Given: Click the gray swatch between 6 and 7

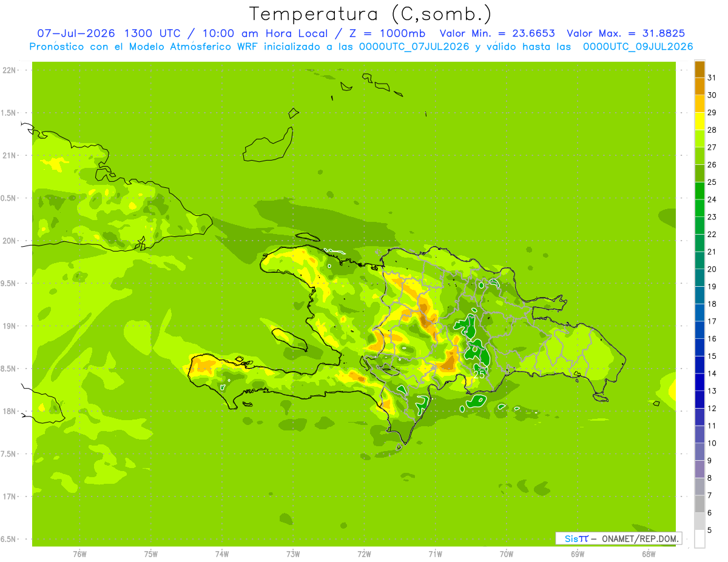Looking at the screenshot, I should [x=699, y=504].
